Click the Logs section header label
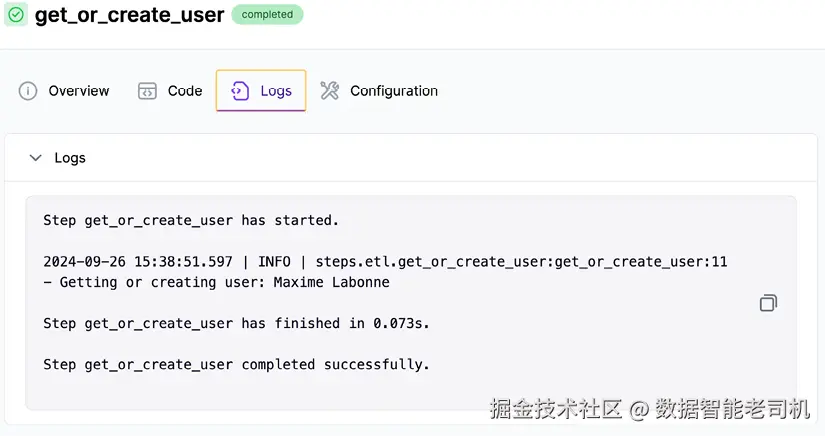This screenshot has height=436, width=825. click(x=70, y=158)
